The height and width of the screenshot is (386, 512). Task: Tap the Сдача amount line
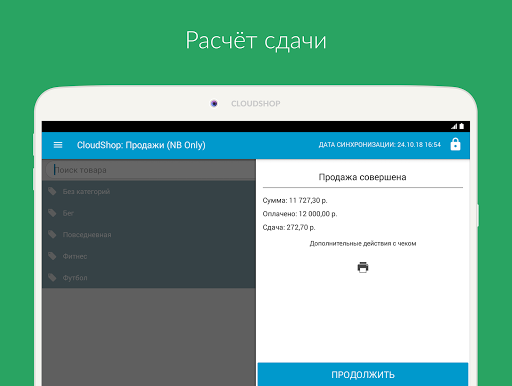click(x=289, y=227)
